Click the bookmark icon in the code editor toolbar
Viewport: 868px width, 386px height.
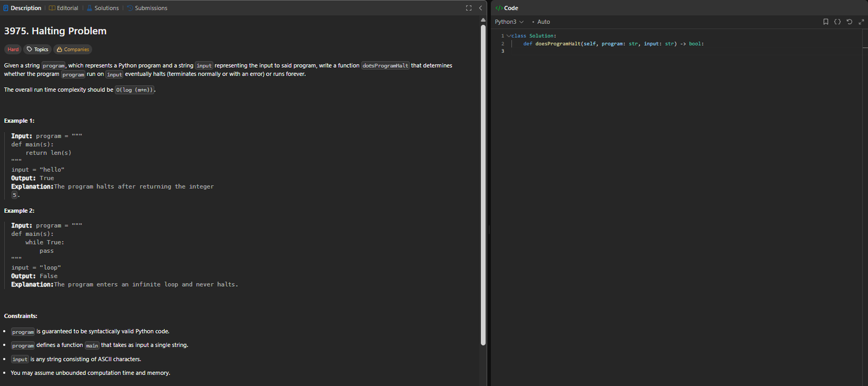point(826,22)
